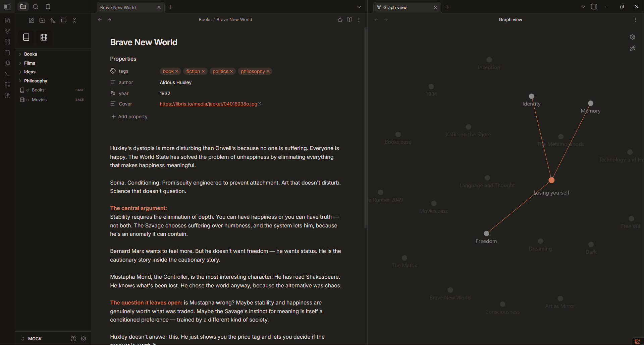Remove the book tag
The width and height of the screenshot is (644, 345).
[x=177, y=71]
